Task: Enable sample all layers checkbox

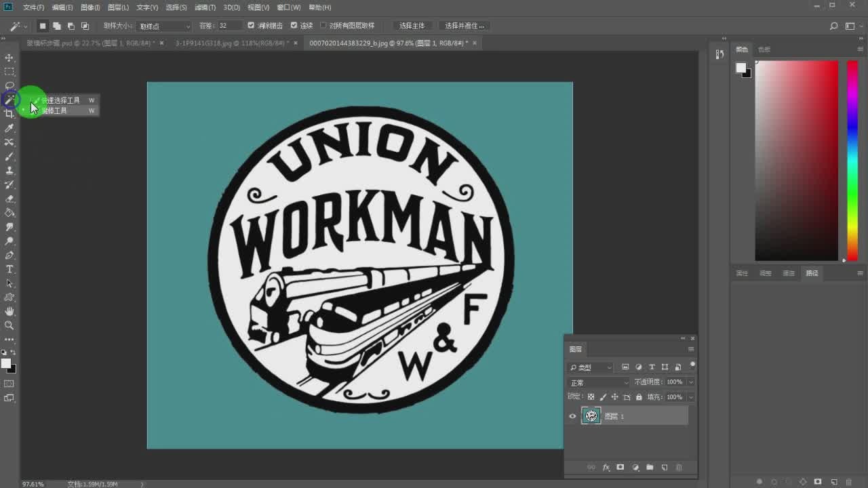Action: click(x=323, y=26)
